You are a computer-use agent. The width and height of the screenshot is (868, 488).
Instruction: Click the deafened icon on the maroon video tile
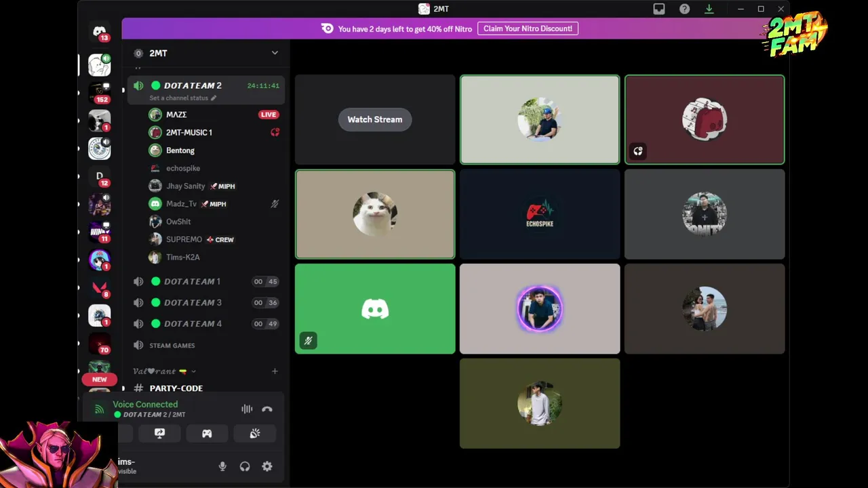pyautogui.click(x=638, y=151)
